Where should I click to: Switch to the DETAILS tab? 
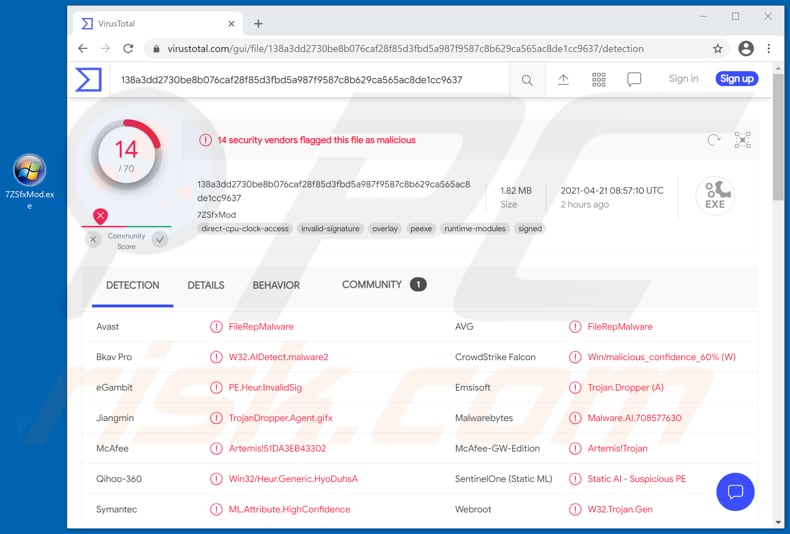pyautogui.click(x=206, y=285)
